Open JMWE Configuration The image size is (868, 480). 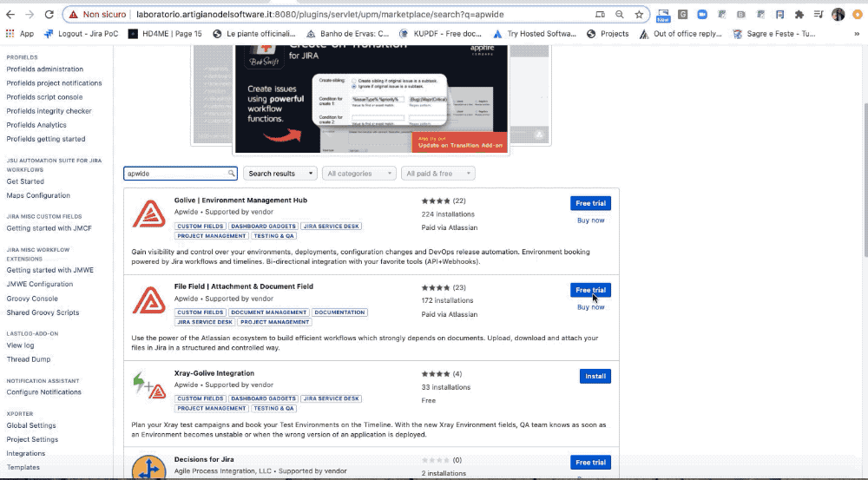click(x=39, y=284)
